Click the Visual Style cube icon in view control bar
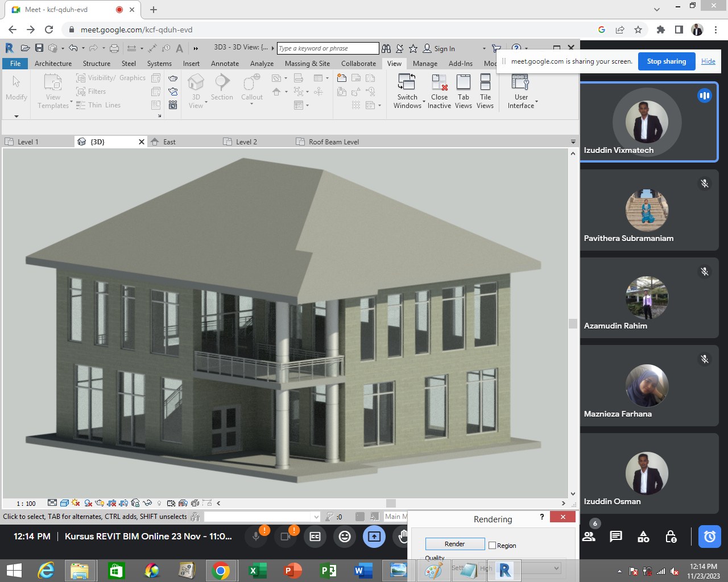The height and width of the screenshot is (582, 728). click(64, 503)
